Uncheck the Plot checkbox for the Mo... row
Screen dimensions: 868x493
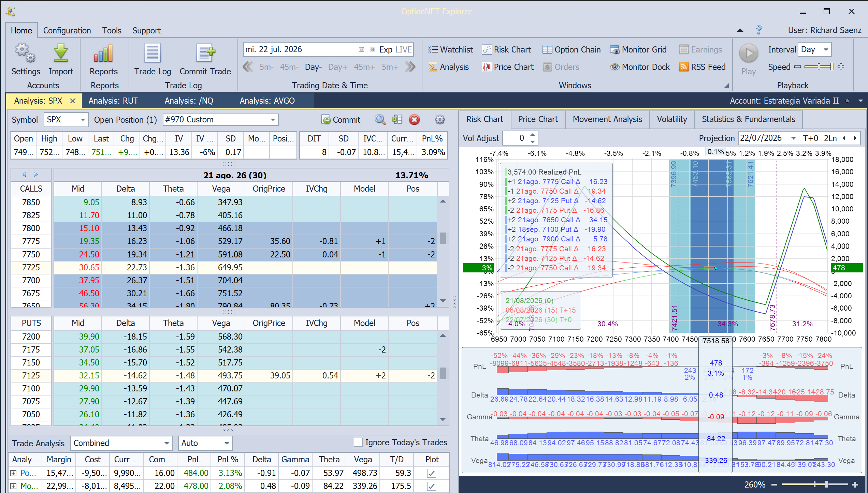coord(432,486)
